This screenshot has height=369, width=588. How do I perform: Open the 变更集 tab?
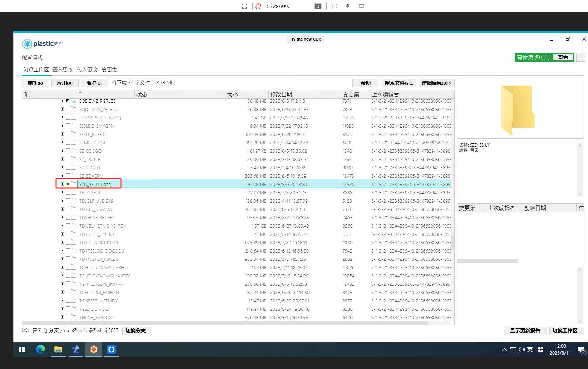tap(109, 69)
